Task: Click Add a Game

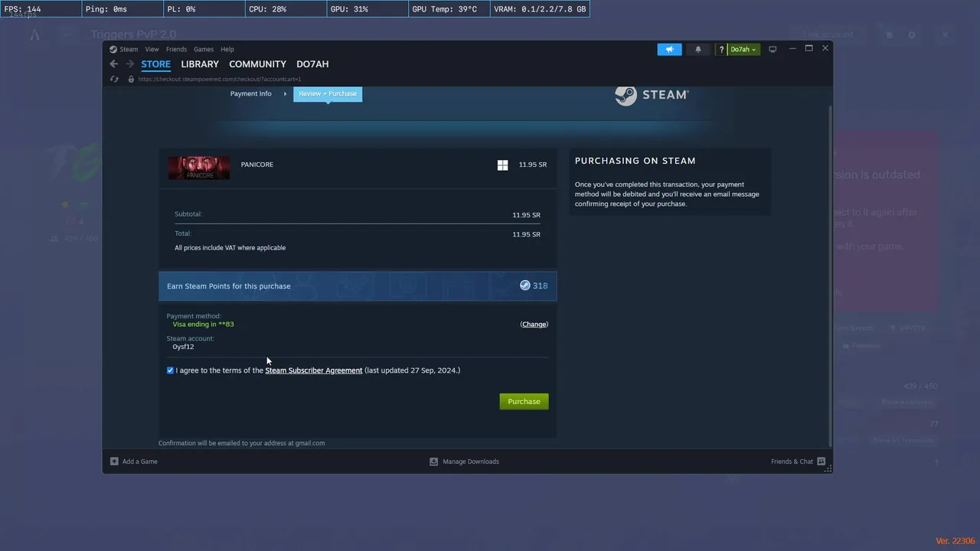Action: pos(134,461)
